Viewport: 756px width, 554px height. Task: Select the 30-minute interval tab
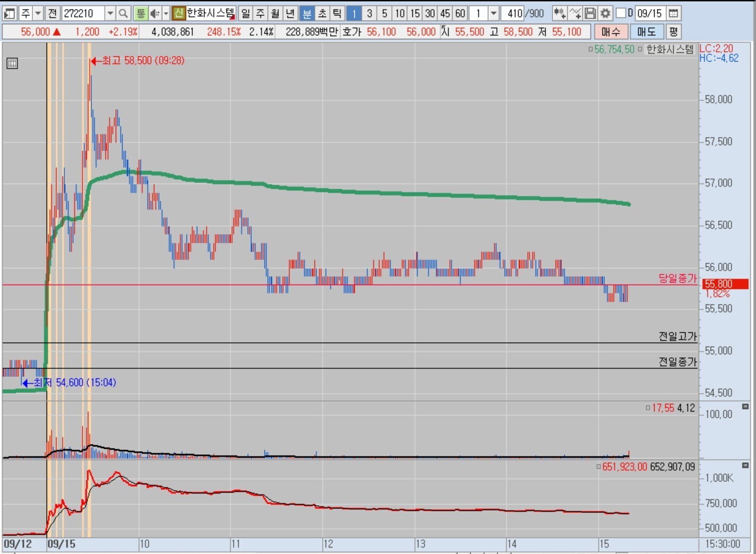(x=430, y=13)
